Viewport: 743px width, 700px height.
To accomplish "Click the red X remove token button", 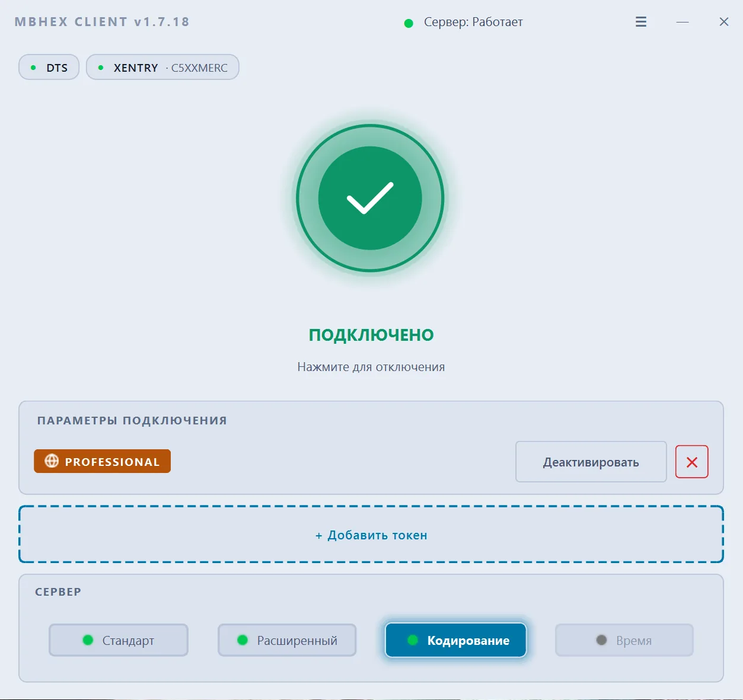I will coord(691,462).
